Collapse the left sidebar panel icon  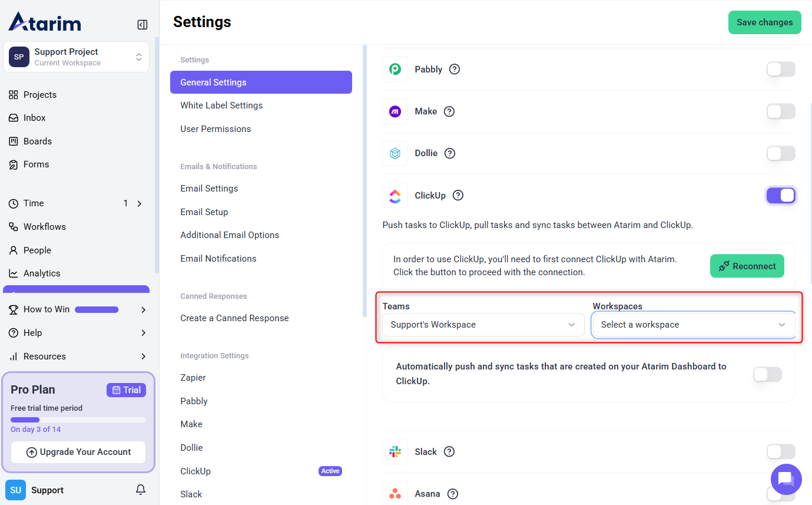(x=142, y=25)
